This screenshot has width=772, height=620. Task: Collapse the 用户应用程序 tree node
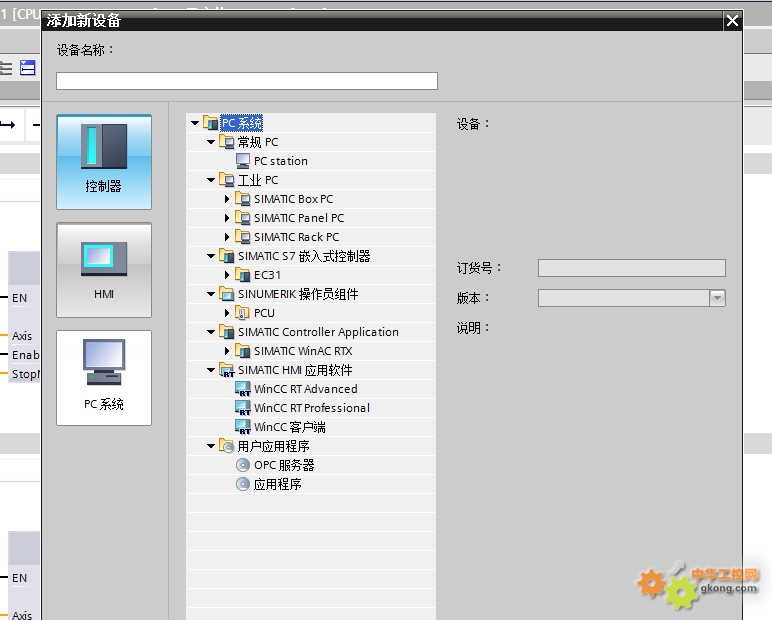click(x=211, y=446)
